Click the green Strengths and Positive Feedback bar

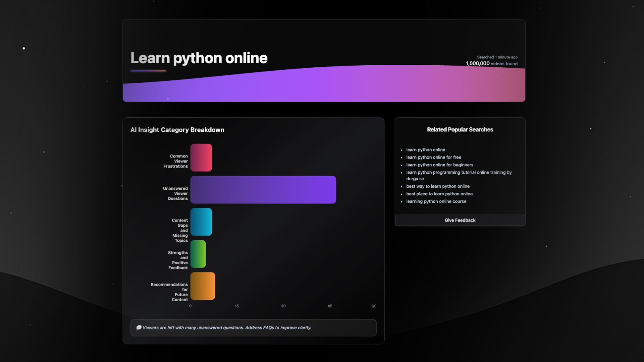tap(198, 254)
